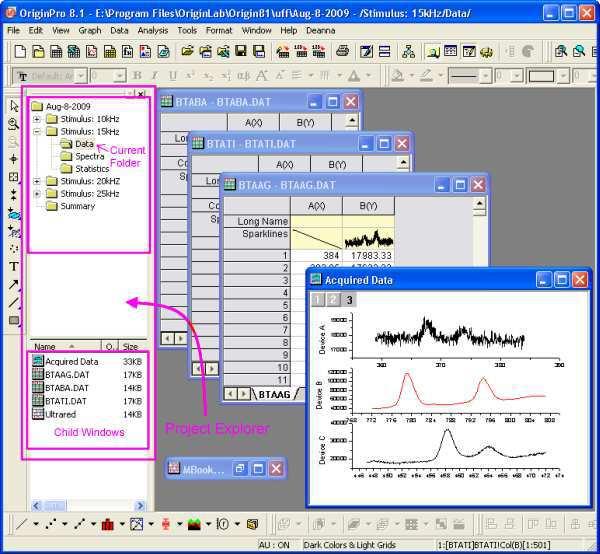Select the Rectangle drawing tool

[x=14, y=320]
